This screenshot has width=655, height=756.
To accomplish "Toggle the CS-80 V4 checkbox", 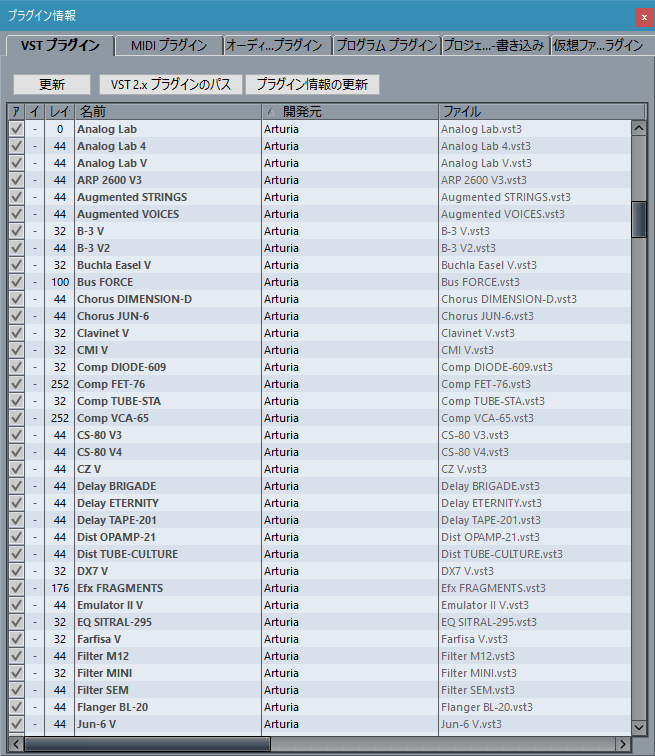I will [16, 452].
